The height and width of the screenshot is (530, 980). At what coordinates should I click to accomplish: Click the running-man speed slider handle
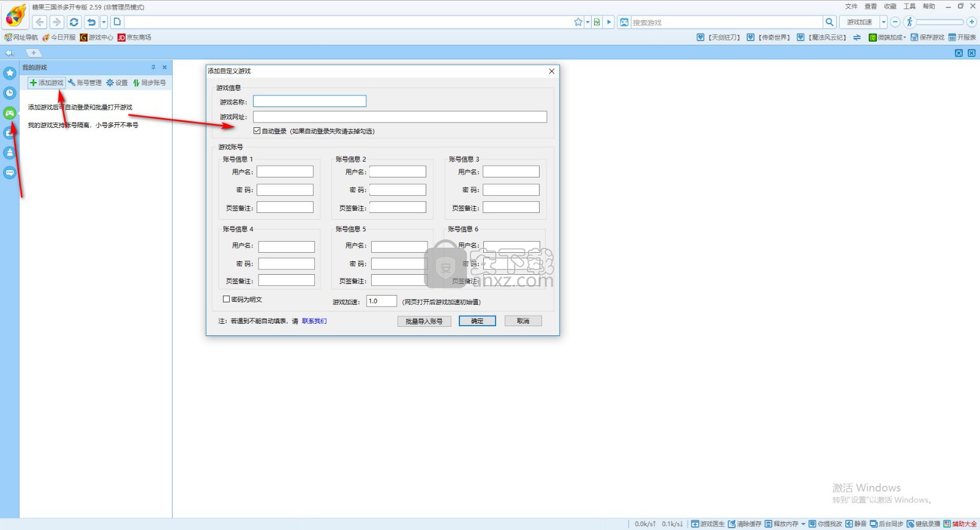coord(910,22)
